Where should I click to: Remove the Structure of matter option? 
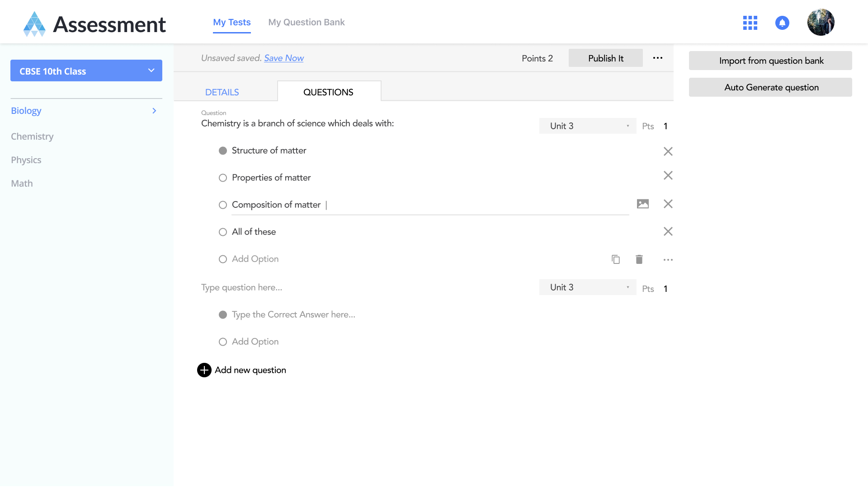pyautogui.click(x=668, y=151)
